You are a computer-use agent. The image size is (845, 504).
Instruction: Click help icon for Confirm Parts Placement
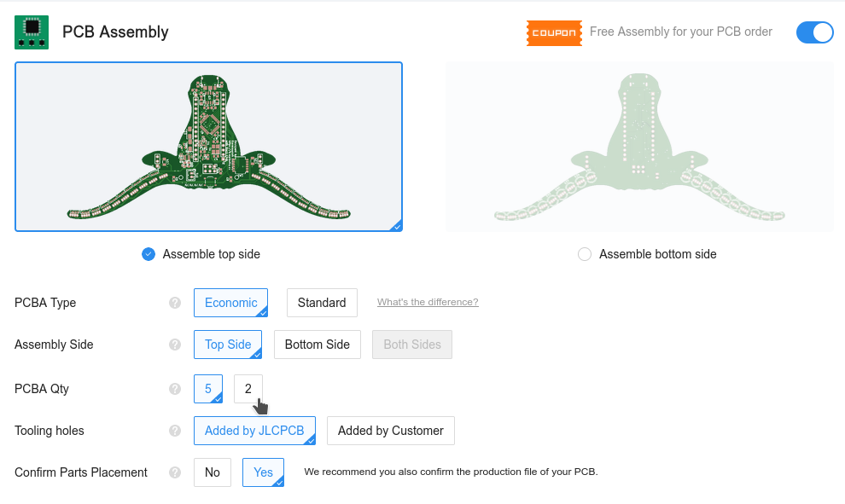click(175, 472)
